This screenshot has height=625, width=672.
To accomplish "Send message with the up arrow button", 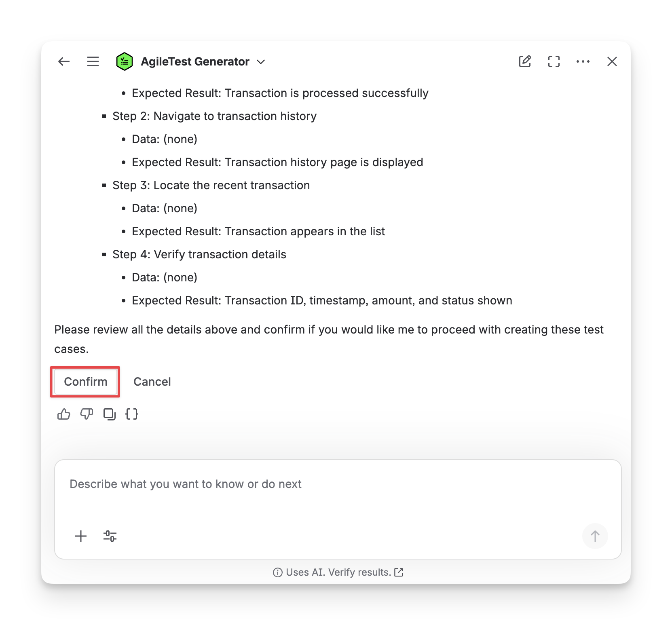I will pos(595,536).
